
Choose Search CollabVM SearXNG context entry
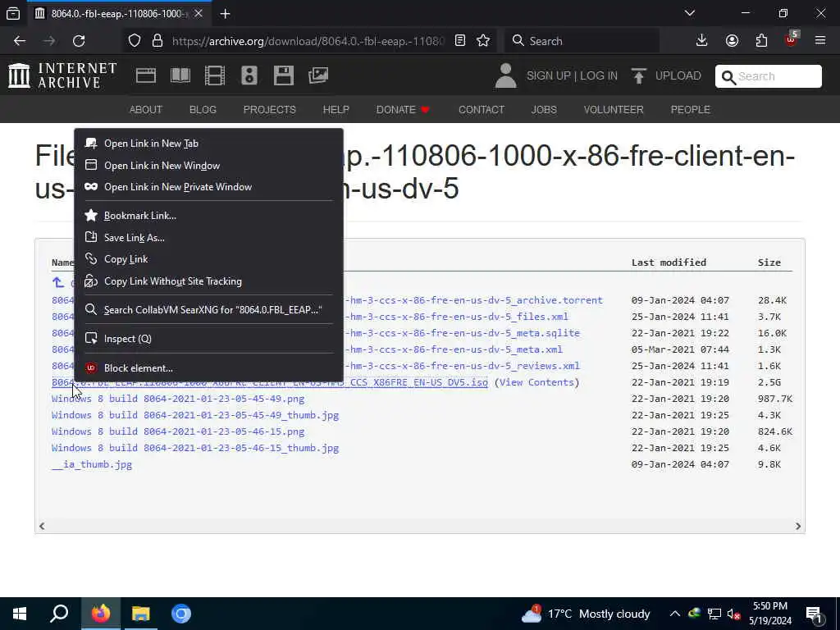[x=208, y=310]
